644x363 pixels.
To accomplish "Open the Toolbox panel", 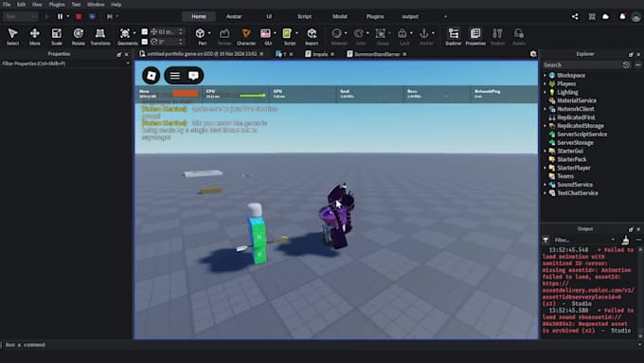I will point(497,36).
